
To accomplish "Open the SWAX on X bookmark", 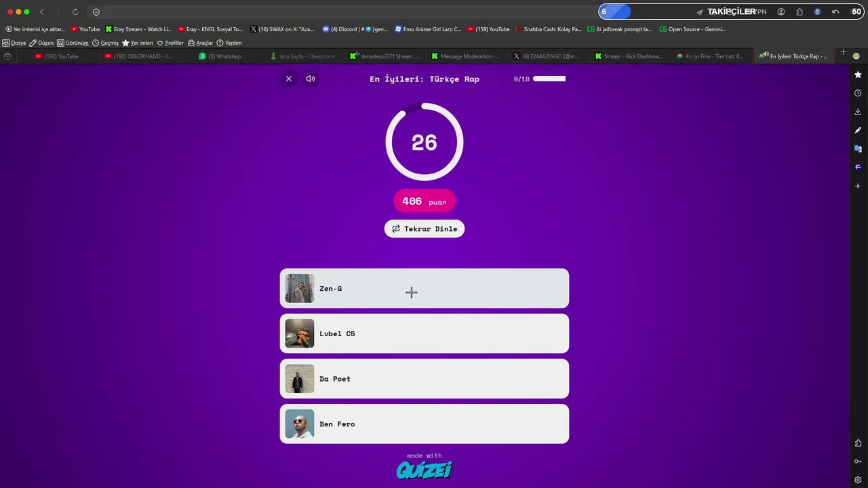I will click(x=282, y=29).
